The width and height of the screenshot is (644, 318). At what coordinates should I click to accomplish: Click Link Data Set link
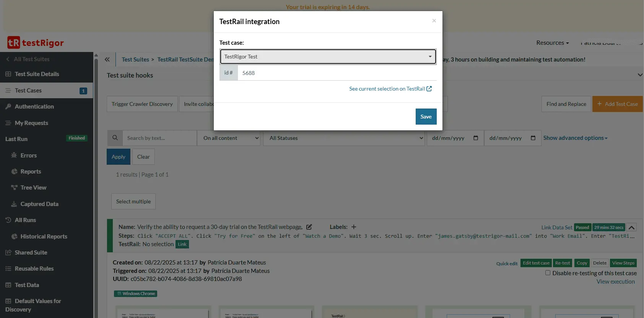[x=557, y=227]
